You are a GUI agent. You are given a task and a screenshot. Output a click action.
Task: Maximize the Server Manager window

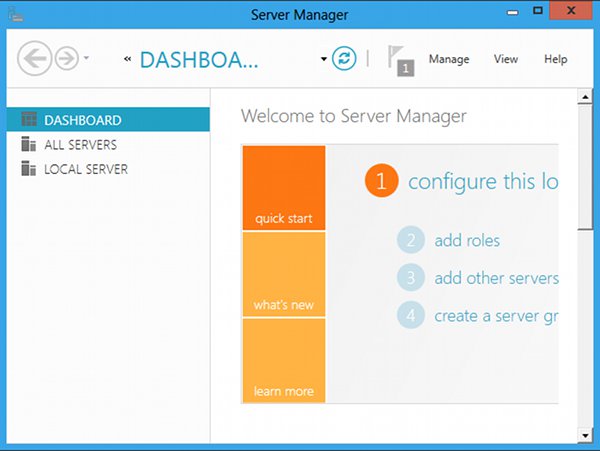pos(538,11)
